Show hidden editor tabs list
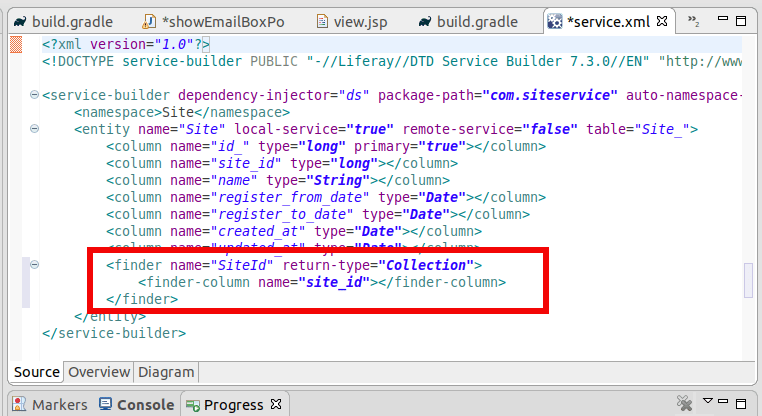This screenshot has height=416, width=762. tap(694, 21)
